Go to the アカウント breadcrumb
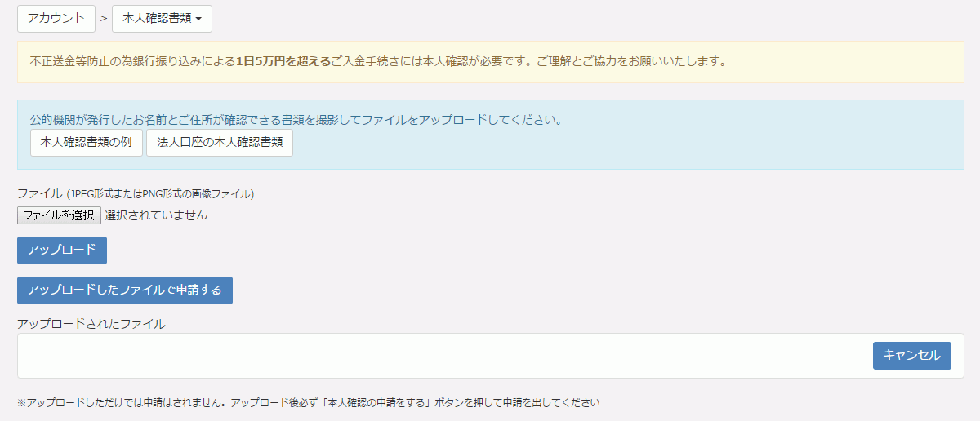Viewport: 980px width, 421px height. 56,18
